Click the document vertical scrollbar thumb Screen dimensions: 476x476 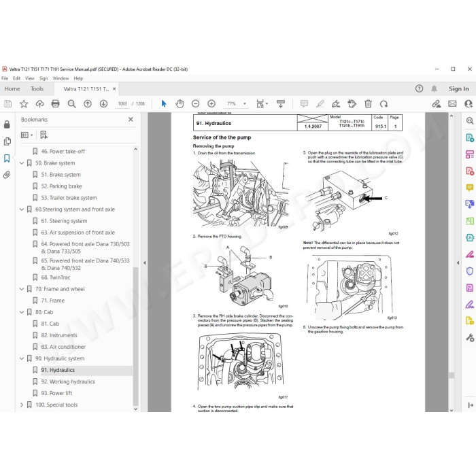[x=452, y=375]
